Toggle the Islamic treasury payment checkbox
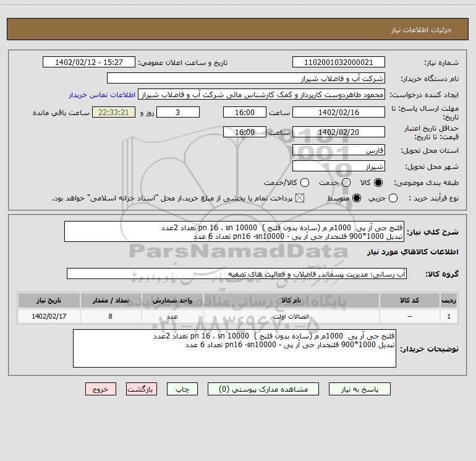476x461 pixels. (300, 198)
